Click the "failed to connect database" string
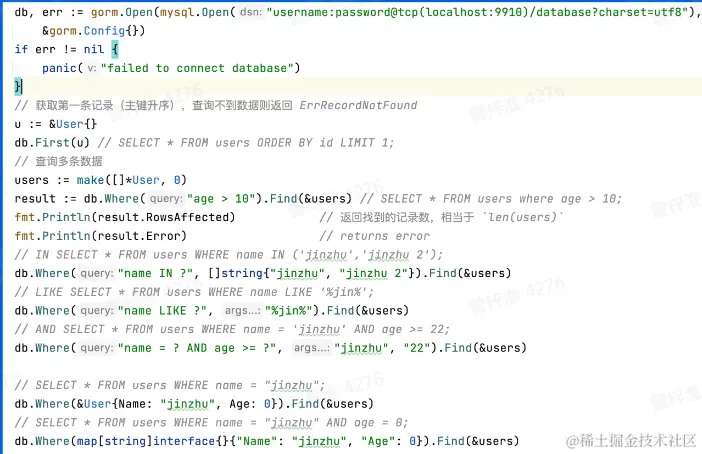Screen dimensions: 702x454 coord(197,68)
